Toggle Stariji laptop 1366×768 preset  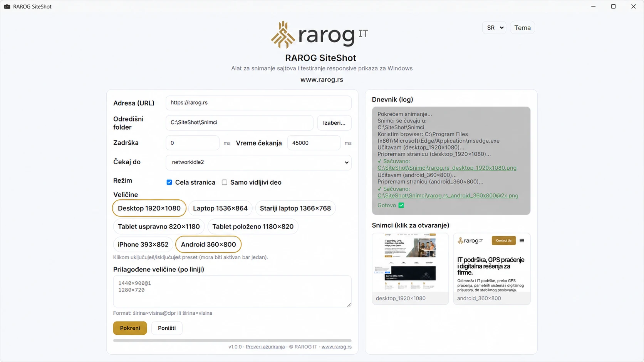295,208
